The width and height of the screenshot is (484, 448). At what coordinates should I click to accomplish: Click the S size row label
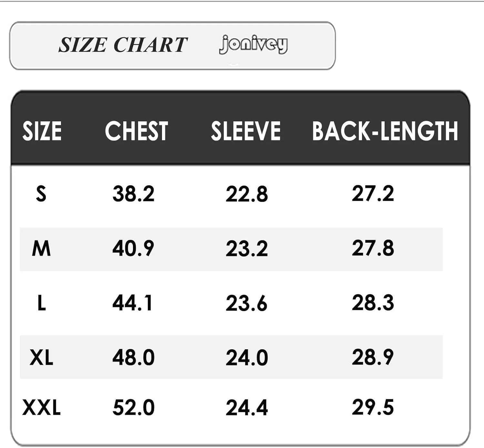click(41, 194)
